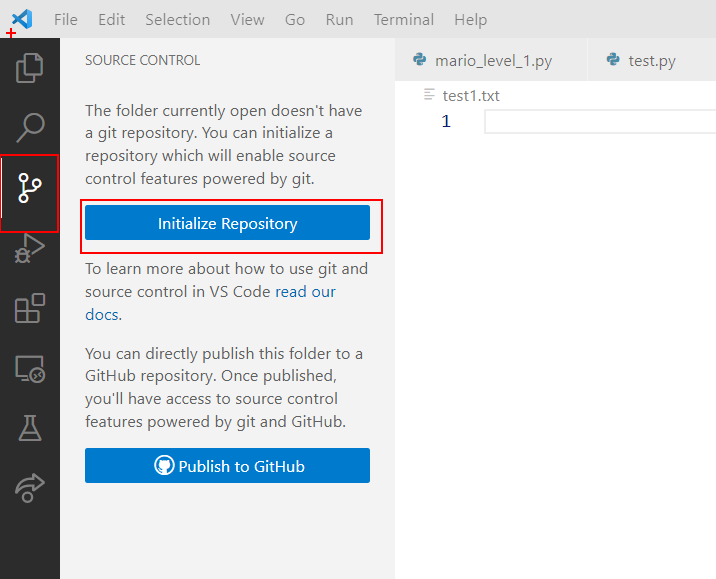Click line number 1 in the editor gutter
716x579 pixels.
[x=446, y=121]
